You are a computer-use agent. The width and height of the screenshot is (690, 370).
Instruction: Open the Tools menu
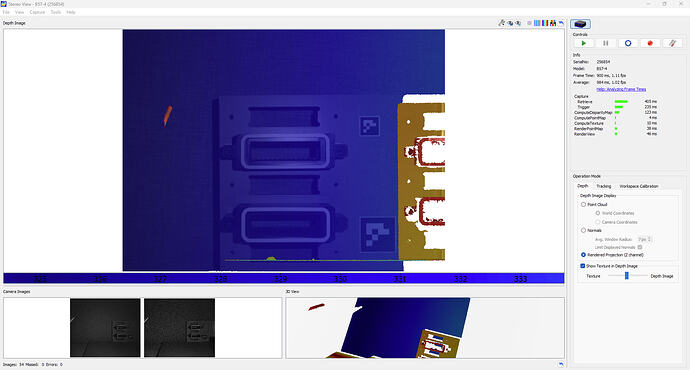56,12
